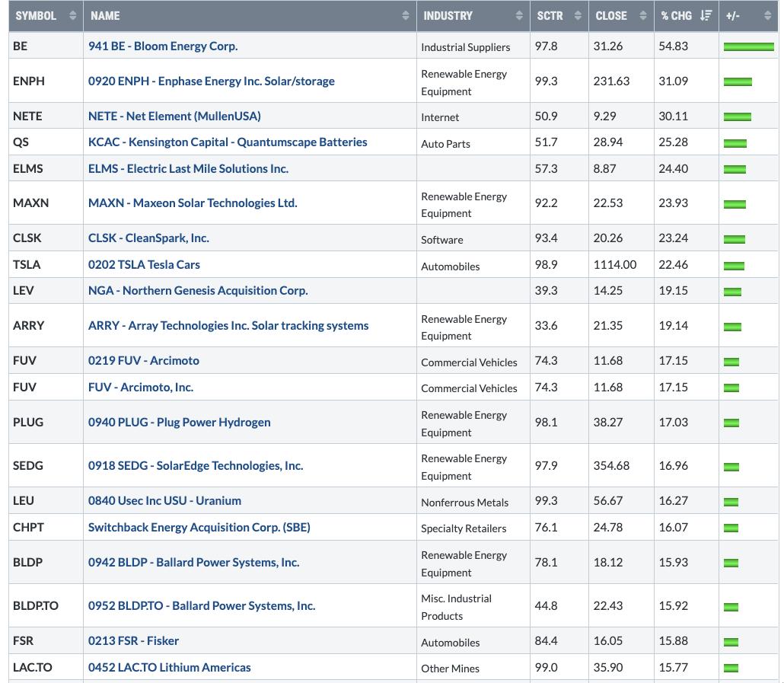Screen dimensions: 784x683
Task: Click the sort arrows in SYMBOL column header
Action: pos(72,15)
